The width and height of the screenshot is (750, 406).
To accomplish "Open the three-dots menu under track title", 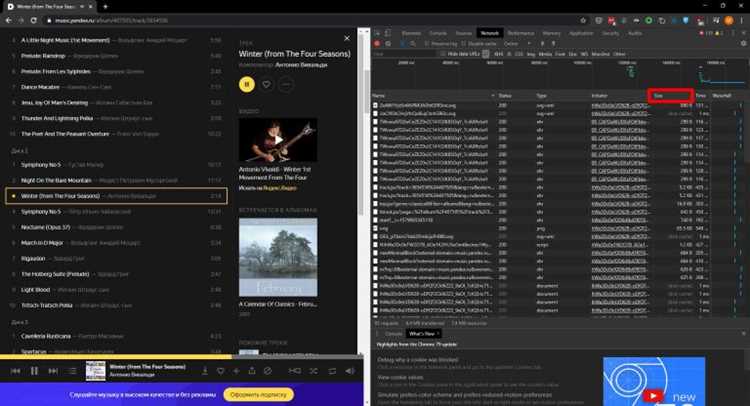I will coord(287,86).
